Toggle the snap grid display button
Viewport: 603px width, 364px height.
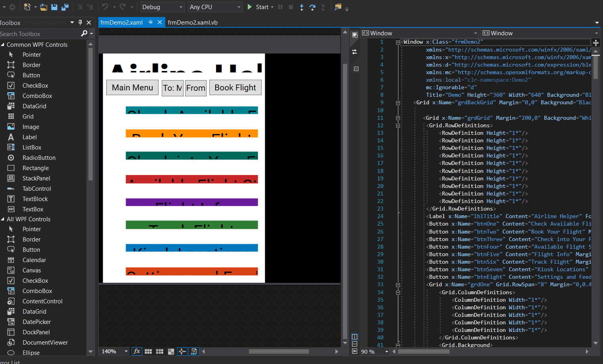(148, 351)
